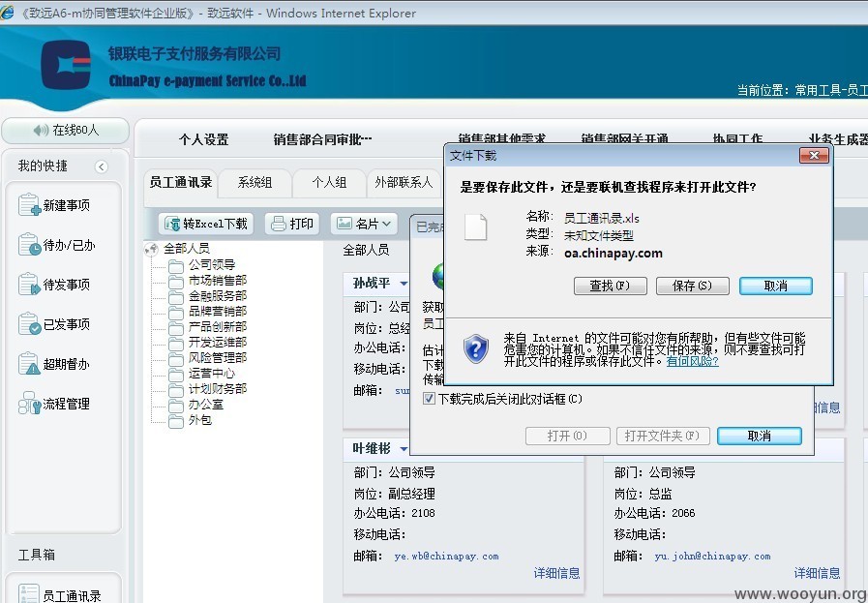Viewport: 868px width, 603px height.
Task: Click the printer icon for 打印
Action: (278, 224)
